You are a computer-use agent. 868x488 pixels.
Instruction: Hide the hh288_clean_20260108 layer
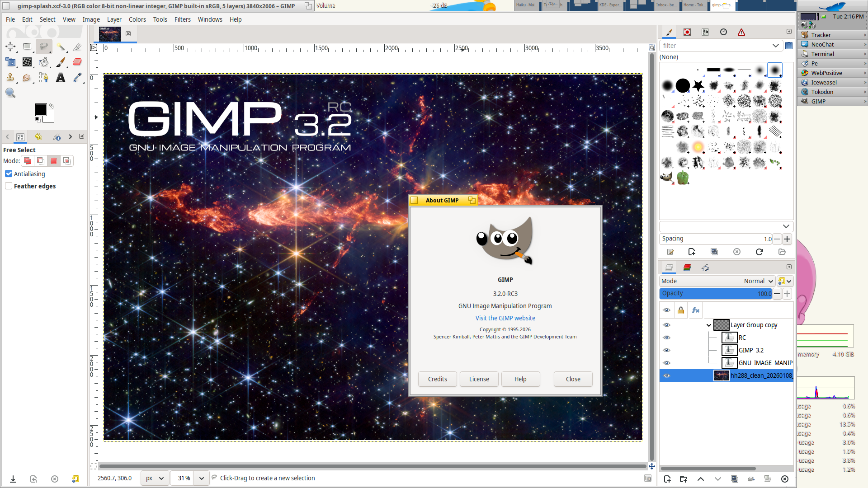(x=667, y=375)
